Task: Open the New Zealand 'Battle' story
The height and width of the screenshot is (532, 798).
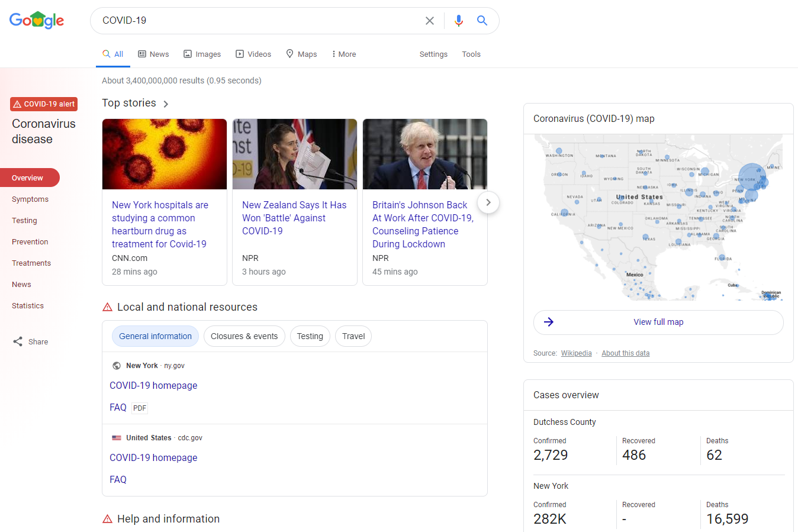Action: click(294, 218)
